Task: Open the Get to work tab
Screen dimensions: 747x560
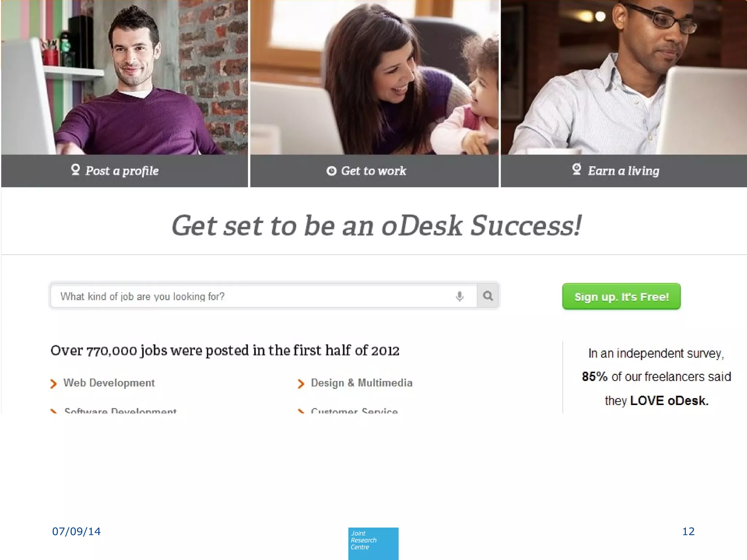Action: click(374, 171)
